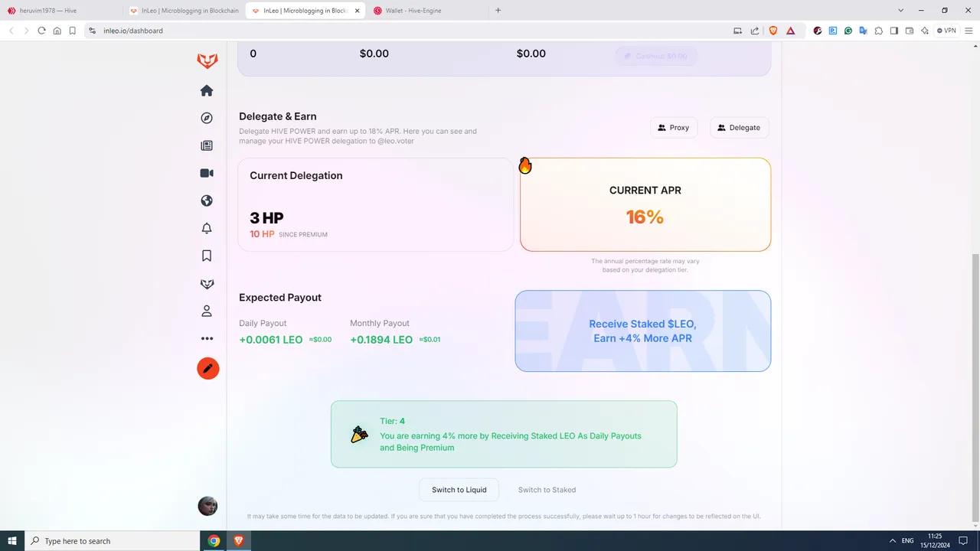The image size is (980, 551).
Task: Open bookmarks icon in sidebar
Action: tap(207, 256)
